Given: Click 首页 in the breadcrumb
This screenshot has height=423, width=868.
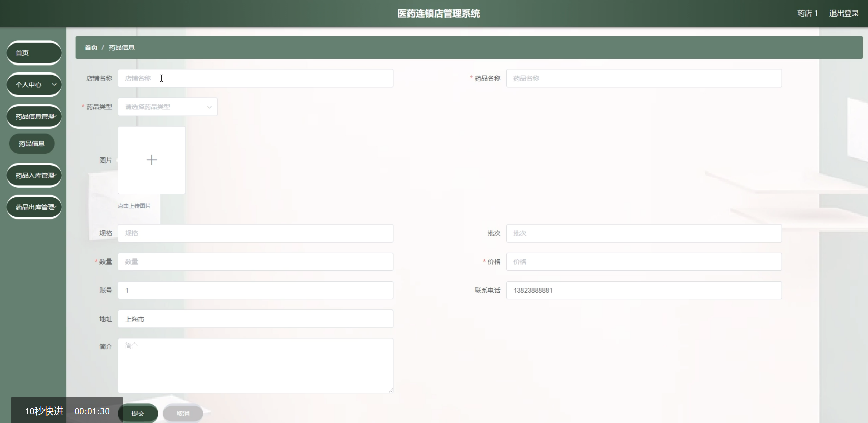Looking at the screenshot, I should pos(91,47).
